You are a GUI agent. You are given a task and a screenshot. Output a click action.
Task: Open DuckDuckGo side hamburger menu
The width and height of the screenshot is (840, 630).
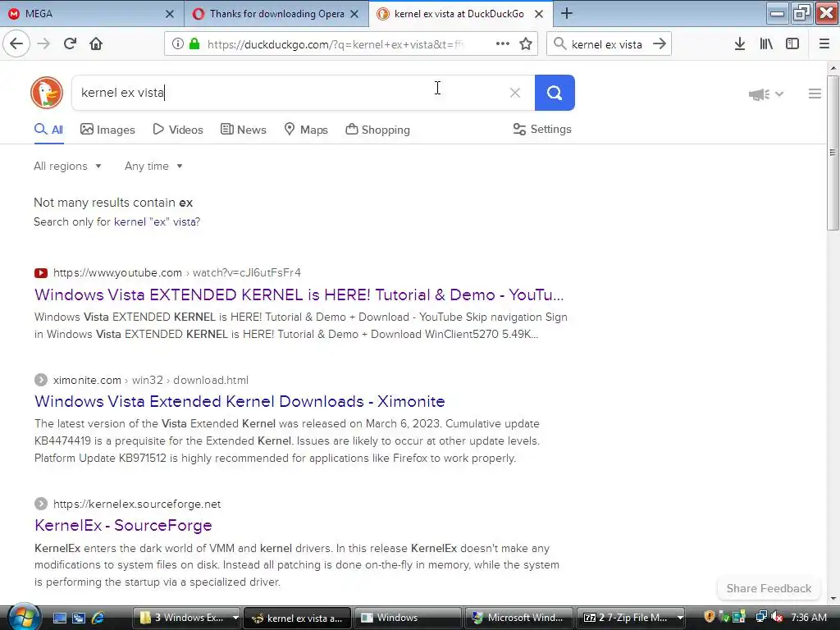click(815, 94)
